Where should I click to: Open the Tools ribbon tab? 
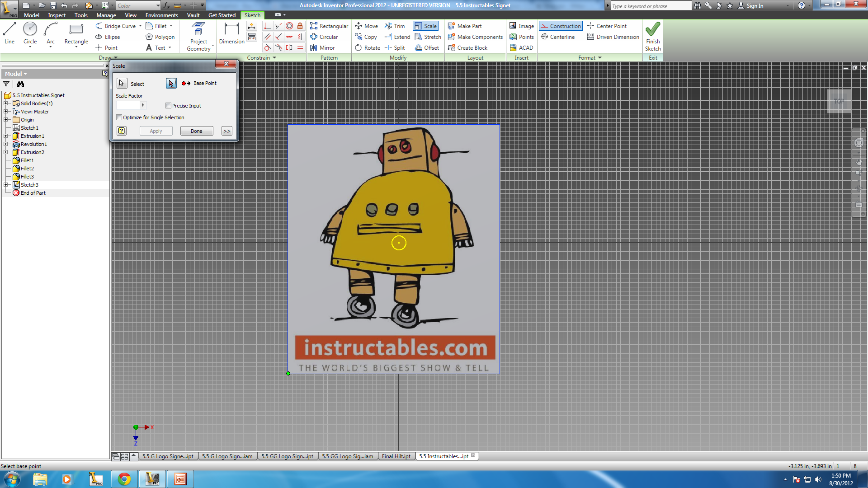(x=81, y=15)
